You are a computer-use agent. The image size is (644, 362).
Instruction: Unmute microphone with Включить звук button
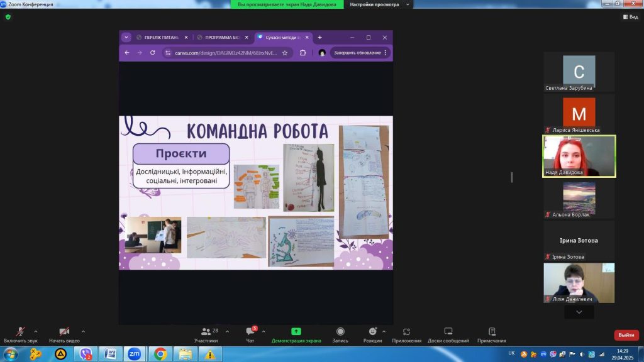[21, 334]
